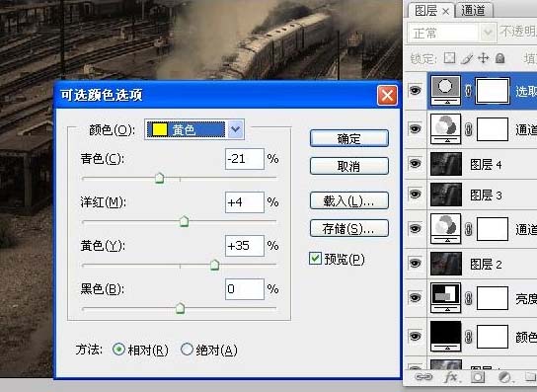Click the layer name 图层 3
Screen dimensions: 537x392
pos(486,196)
